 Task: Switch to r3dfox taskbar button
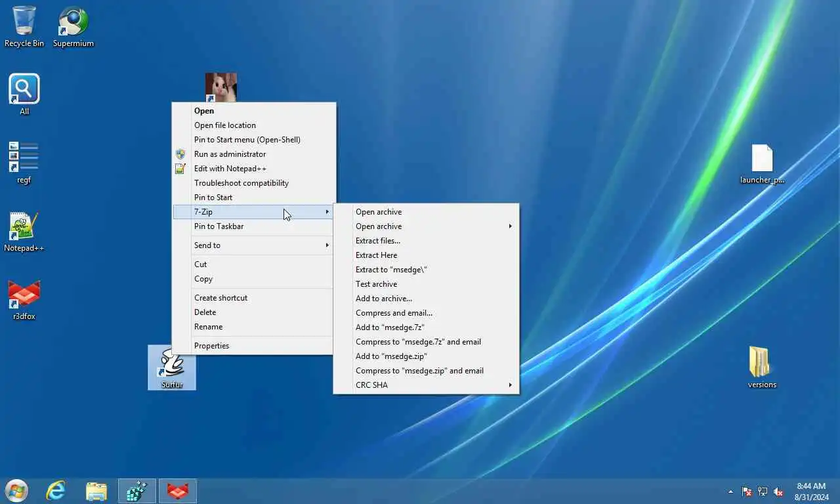click(177, 491)
